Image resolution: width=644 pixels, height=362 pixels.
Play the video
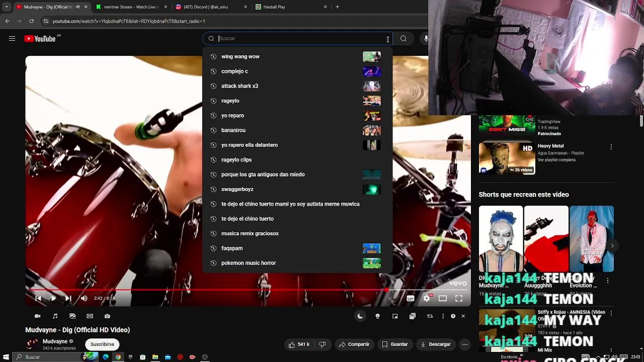coord(53,298)
